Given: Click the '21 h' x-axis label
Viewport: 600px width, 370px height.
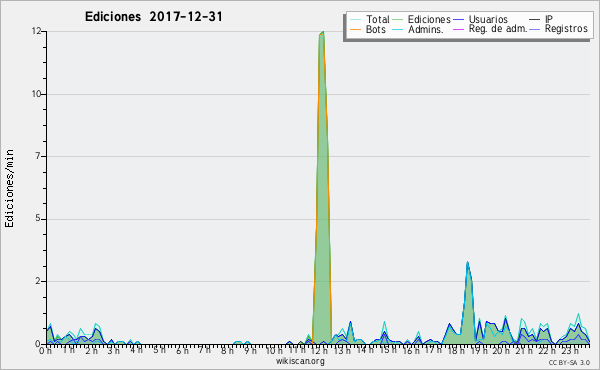Looking at the screenshot, I should point(524,350).
